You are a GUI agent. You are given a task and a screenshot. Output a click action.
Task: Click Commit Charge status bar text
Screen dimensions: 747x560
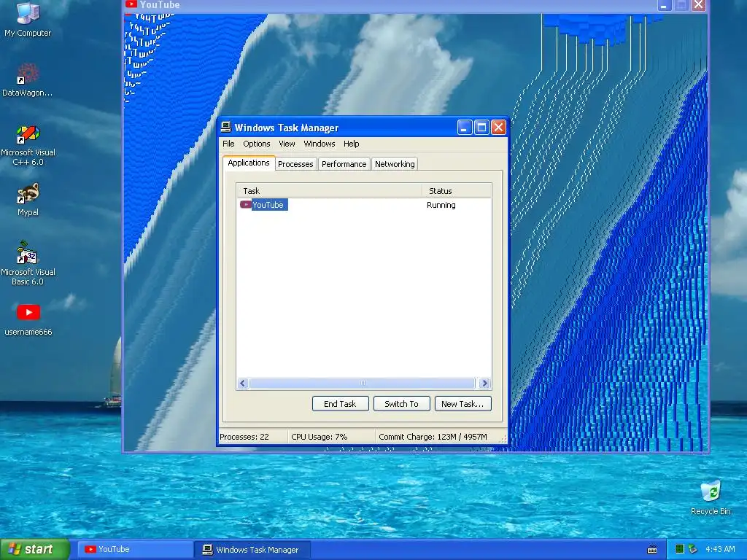point(433,437)
